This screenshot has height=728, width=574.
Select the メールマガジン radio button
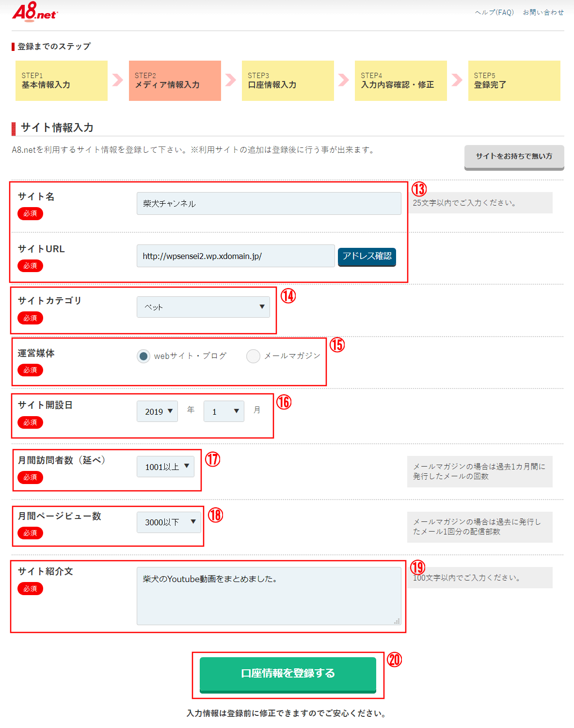[253, 356]
